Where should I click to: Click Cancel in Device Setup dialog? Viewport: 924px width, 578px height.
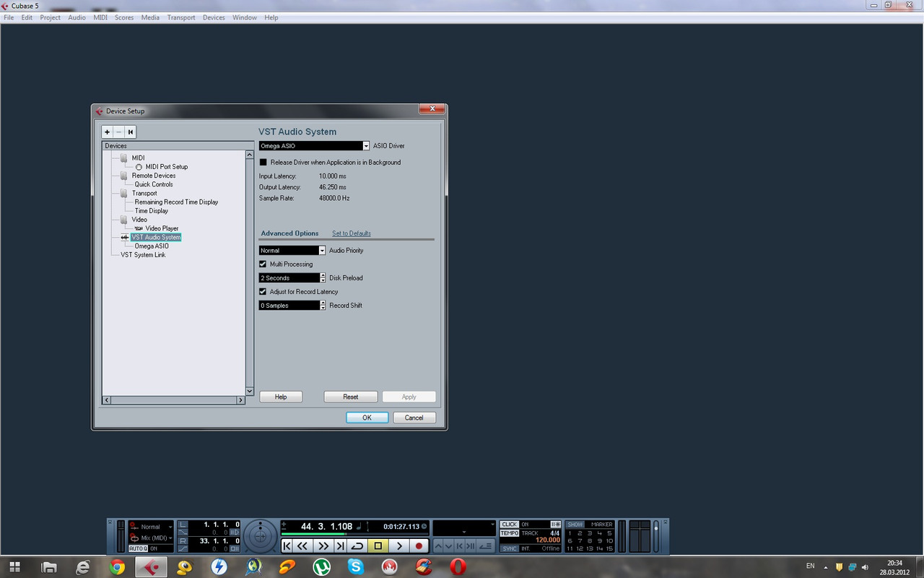coord(414,418)
